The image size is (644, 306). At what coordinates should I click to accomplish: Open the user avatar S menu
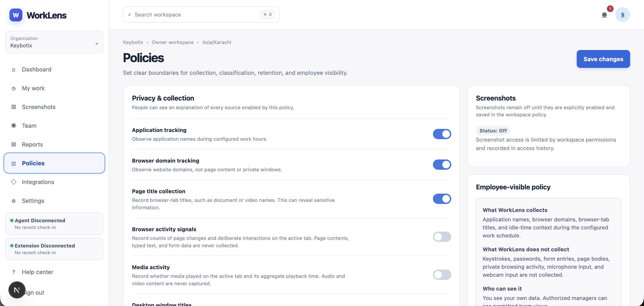click(x=623, y=15)
